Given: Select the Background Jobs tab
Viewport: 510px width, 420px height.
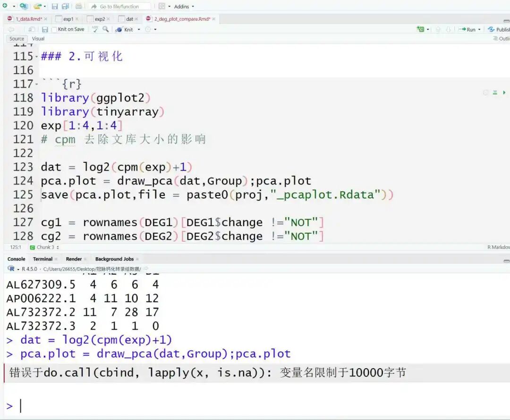Looking at the screenshot, I should (x=114, y=259).
